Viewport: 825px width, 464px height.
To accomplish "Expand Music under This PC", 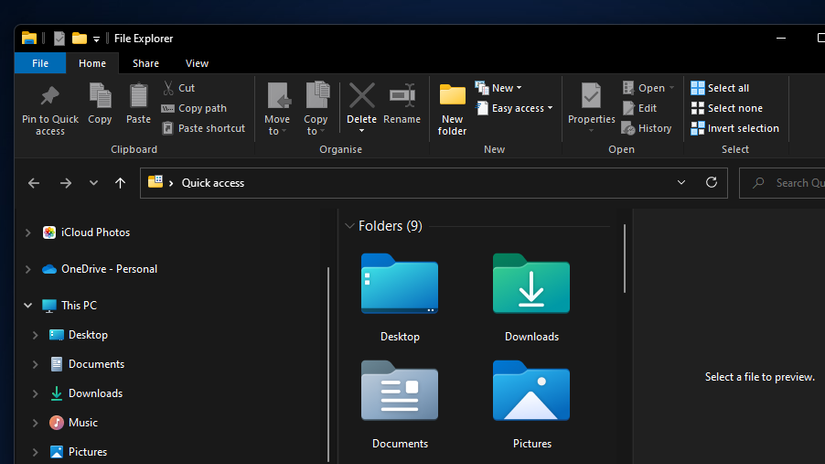I will point(35,422).
